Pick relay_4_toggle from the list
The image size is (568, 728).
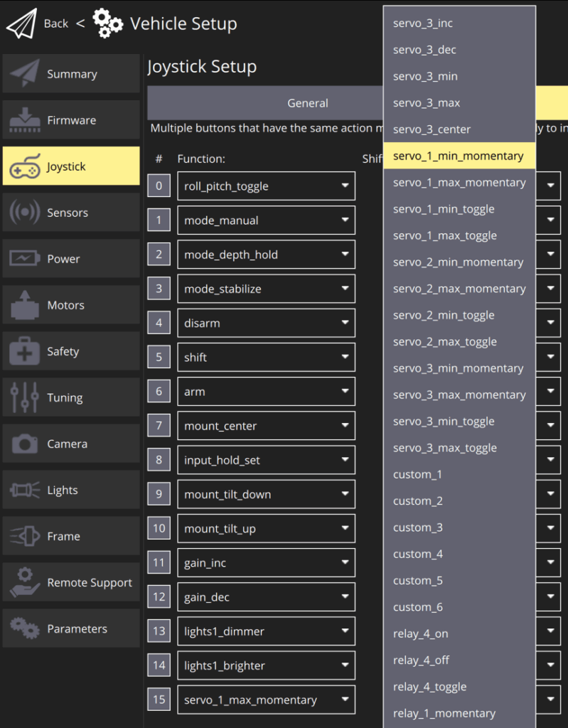click(x=459, y=687)
